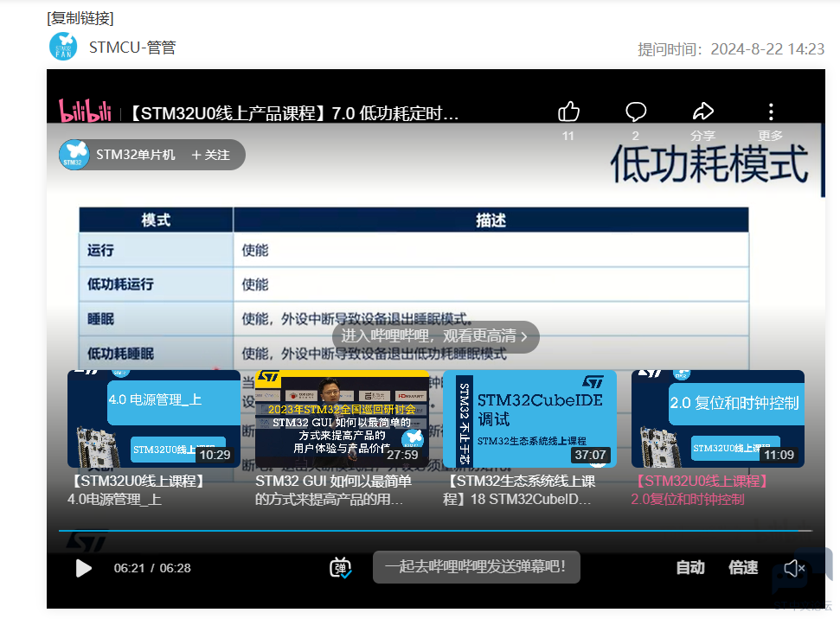This screenshot has width=840, height=619.
Task: Open STM32CubeIDE 调试 video thumbnail
Action: coord(529,418)
